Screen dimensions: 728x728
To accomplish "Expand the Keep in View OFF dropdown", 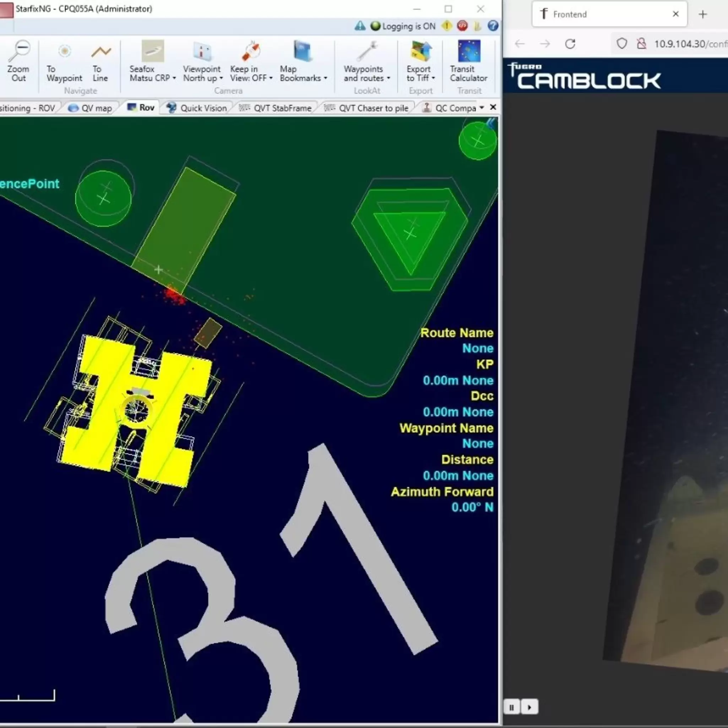I will pos(271,78).
